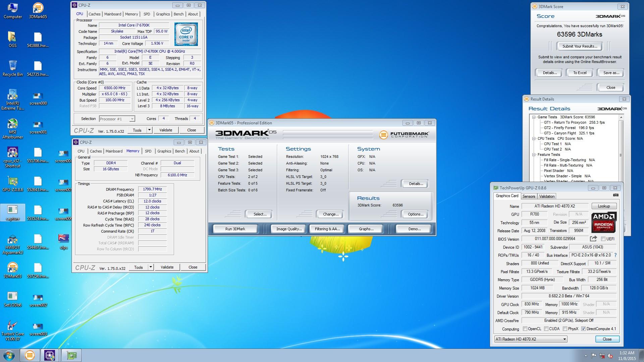
Task: Switch to SPD tab in Memory CPU-Z window
Action: 148,151
